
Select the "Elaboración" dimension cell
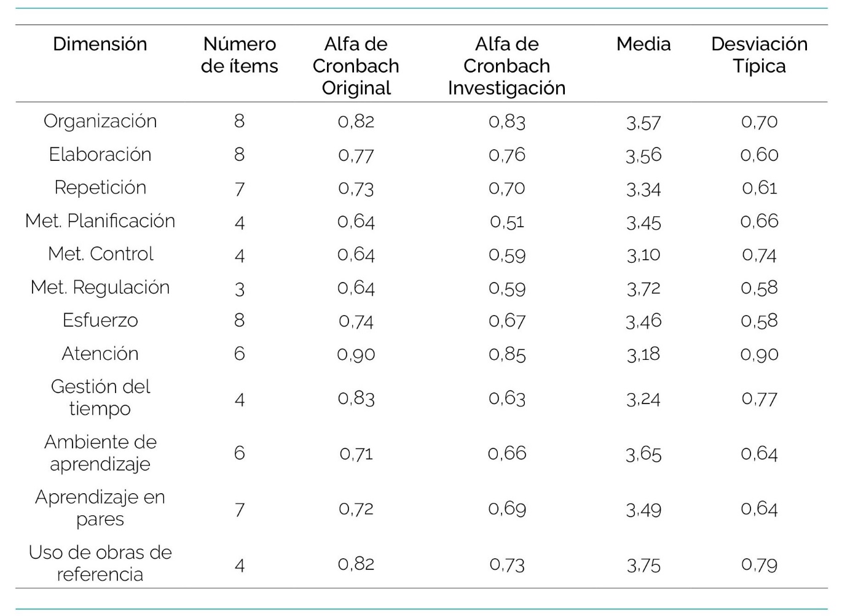tap(100, 154)
